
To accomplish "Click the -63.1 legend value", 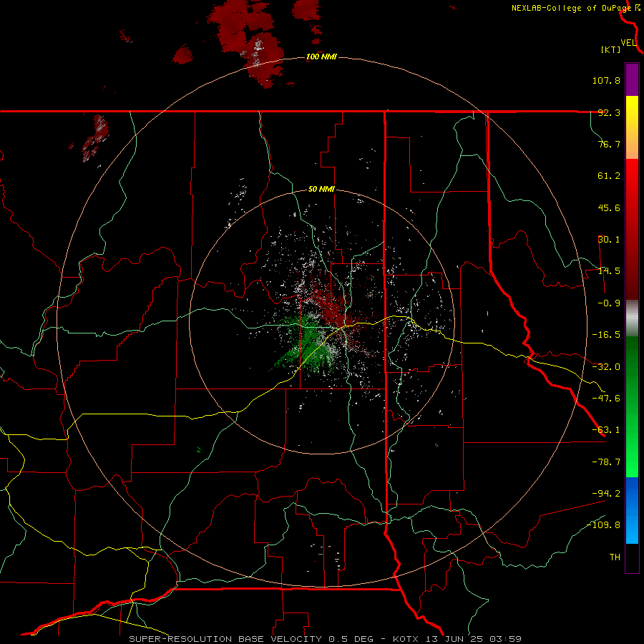I will (606, 430).
